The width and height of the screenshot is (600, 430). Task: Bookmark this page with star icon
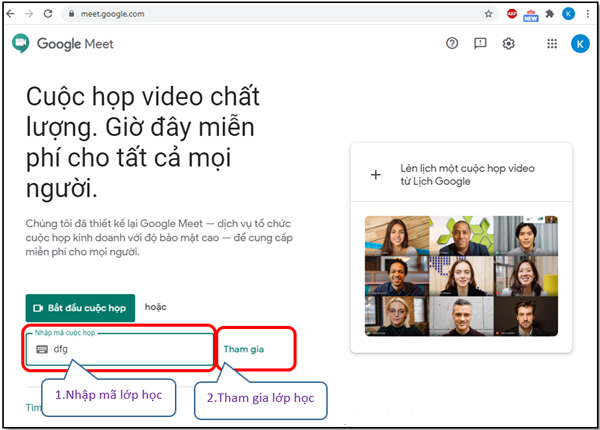pyautogui.click(x=488, y=14)
